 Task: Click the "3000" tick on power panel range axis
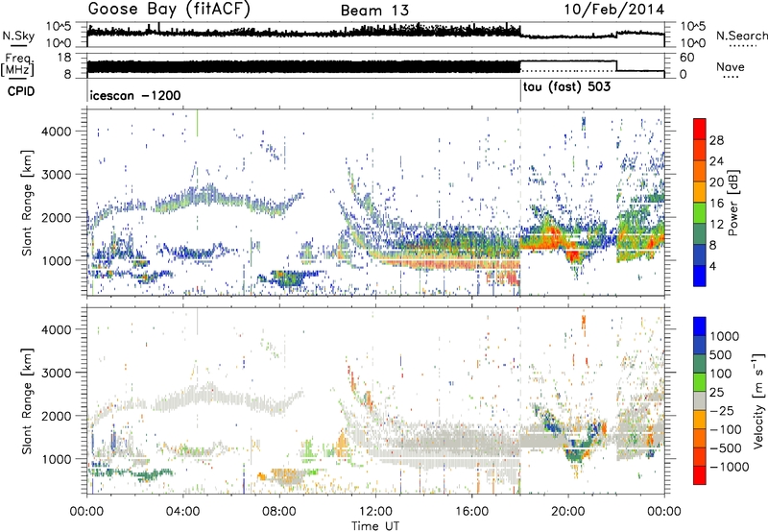point(57,175)
